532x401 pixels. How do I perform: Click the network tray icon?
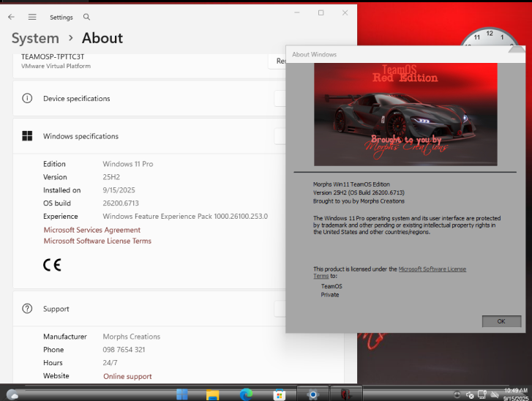[482, 394]
